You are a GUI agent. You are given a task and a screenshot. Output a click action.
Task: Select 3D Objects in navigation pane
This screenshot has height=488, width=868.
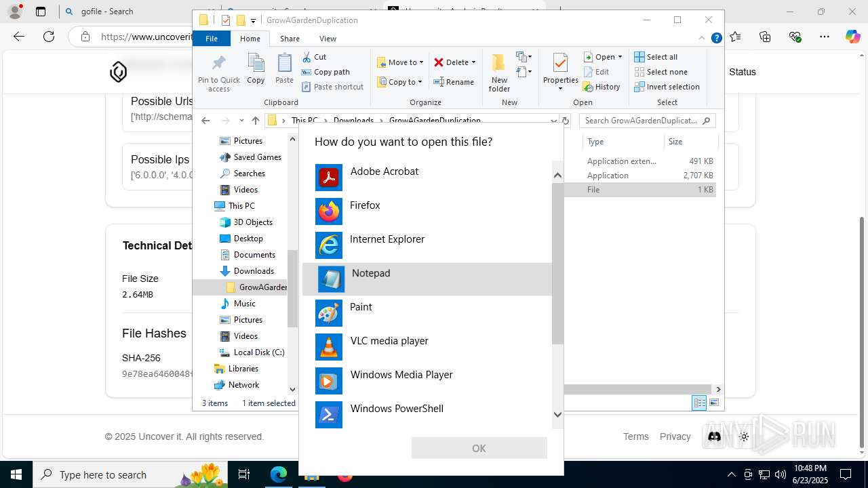246,222
